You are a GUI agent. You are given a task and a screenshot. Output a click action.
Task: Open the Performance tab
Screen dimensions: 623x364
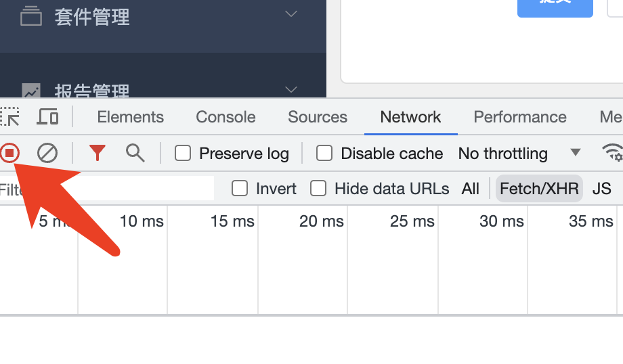tap(519, 117)
